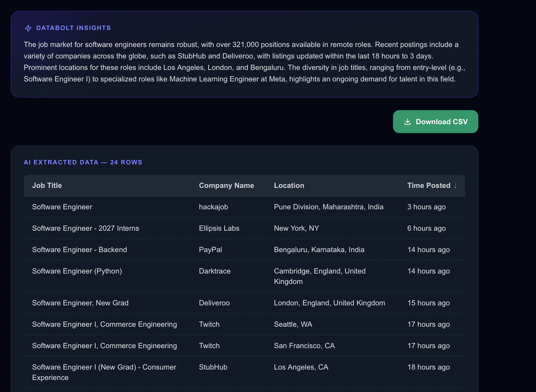Click the San Francisco, CA location cell
The width and height of the screenshot is (536, 392).
tap(304, 346)
